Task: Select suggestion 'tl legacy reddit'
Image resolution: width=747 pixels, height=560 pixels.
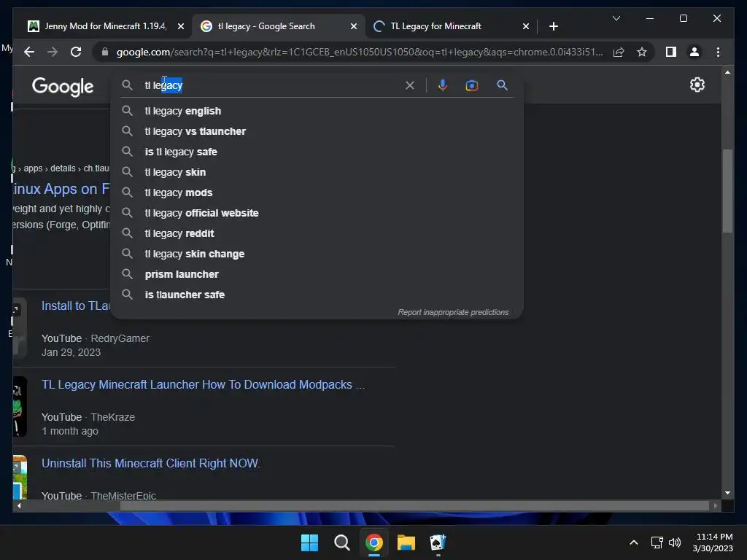Action: coord(317,234)
